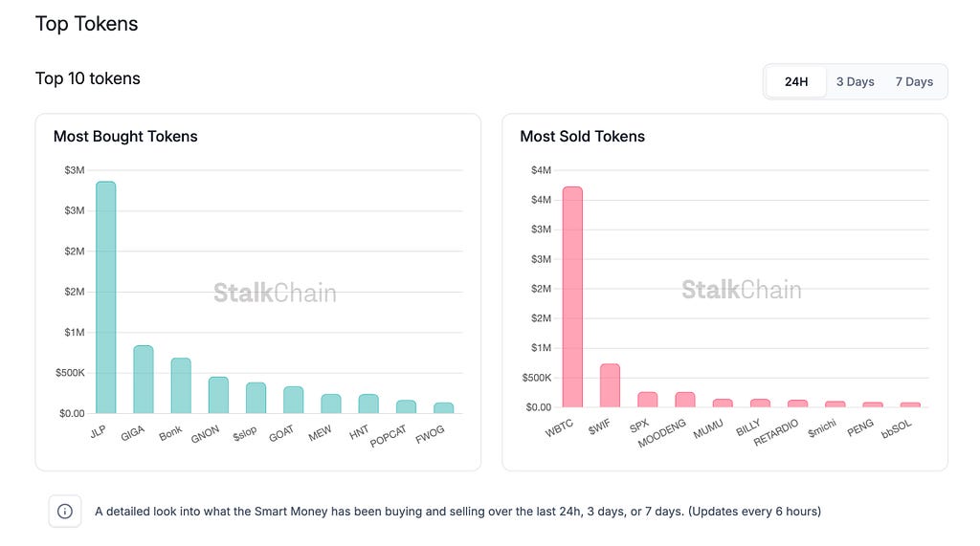
Task: Click the StalkChain watermark in bought chart
Action: [x=275, y=293]
